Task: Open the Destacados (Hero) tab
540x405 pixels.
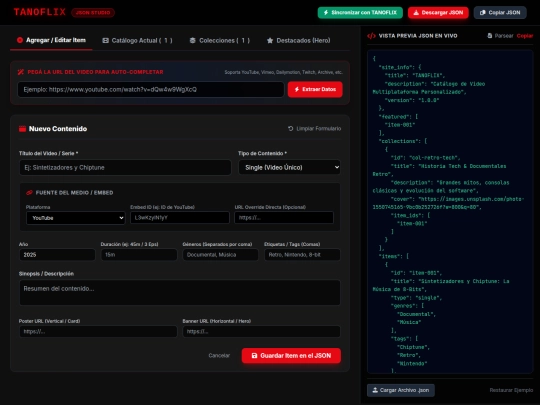Action: 299,41
